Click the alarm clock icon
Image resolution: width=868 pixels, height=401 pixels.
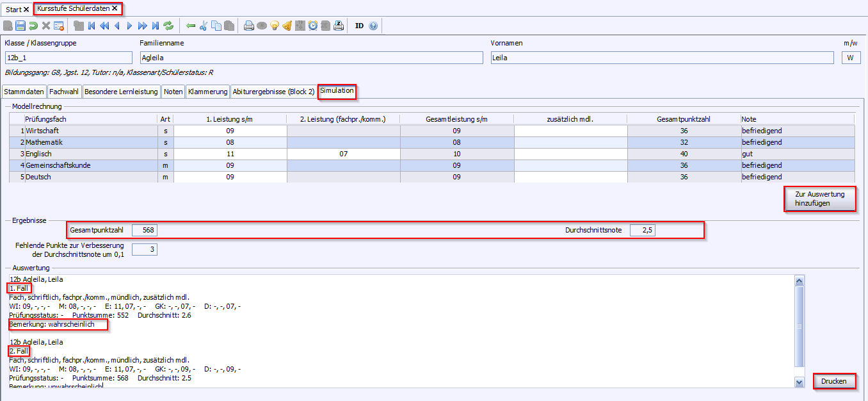coord(313,26)
